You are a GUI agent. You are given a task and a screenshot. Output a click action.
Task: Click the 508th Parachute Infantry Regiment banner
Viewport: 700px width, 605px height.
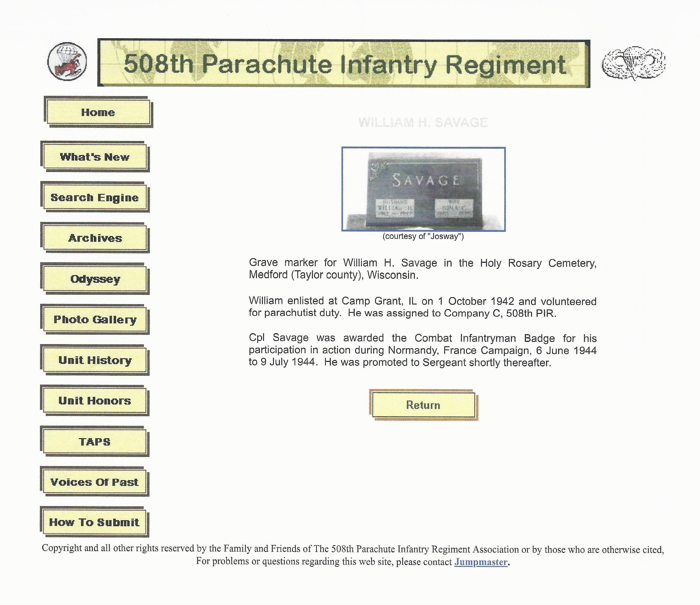[x=344, y=63]
